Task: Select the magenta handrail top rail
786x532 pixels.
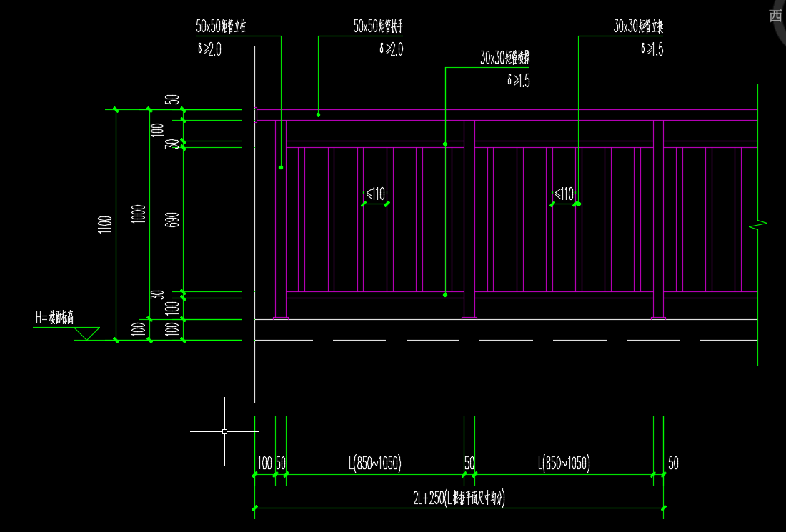Action: tap(500, 115)
